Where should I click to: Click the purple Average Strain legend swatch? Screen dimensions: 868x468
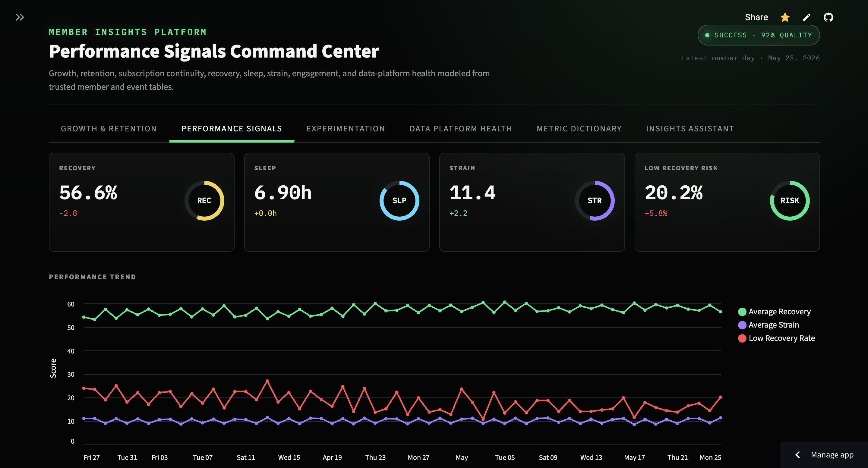coord(742,325)
